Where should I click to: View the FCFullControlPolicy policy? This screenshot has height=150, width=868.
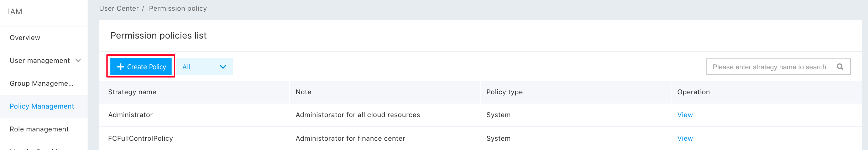[x=685, y=138]
